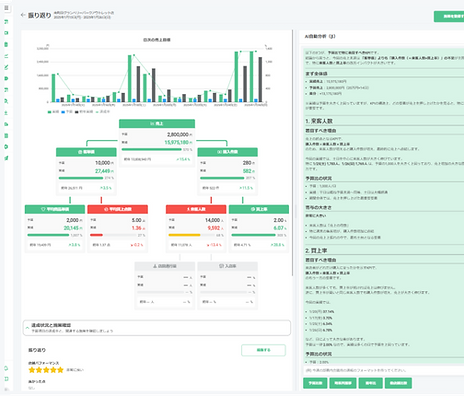The height and width of the screenshot is (396, 464).
Task: Click the icon on red 平均買上点数 header
Action: pyautogui.click(x=106, y=209)
